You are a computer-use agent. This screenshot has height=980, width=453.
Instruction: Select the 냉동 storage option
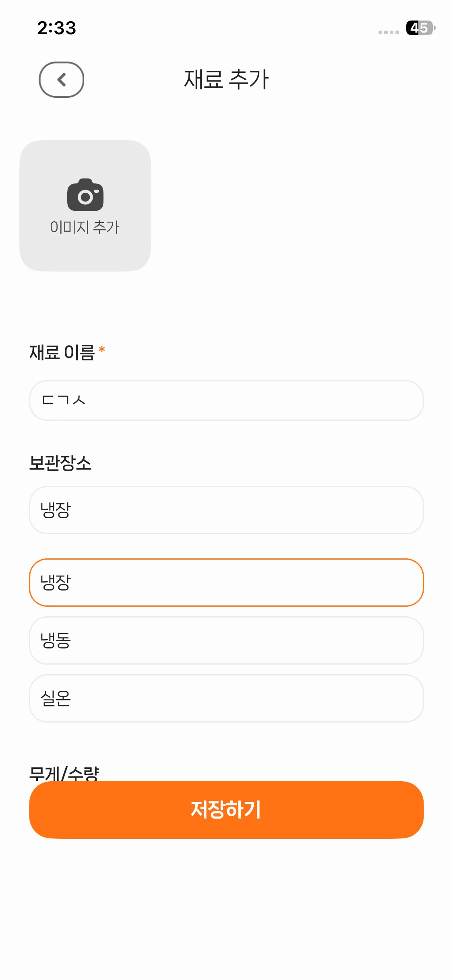226,640
